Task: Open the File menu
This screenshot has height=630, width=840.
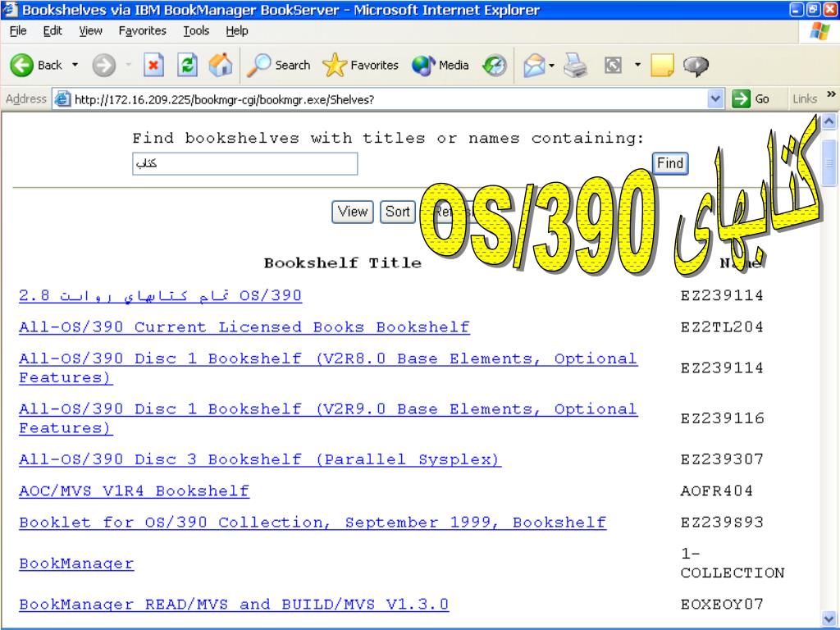Action: coord(18,31)
